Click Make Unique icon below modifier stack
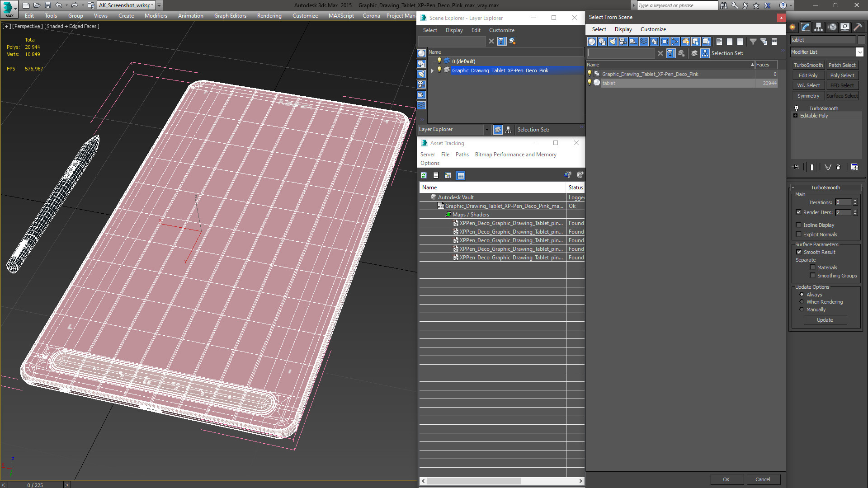This screenshot has height=488, width=868. (828, 167)
